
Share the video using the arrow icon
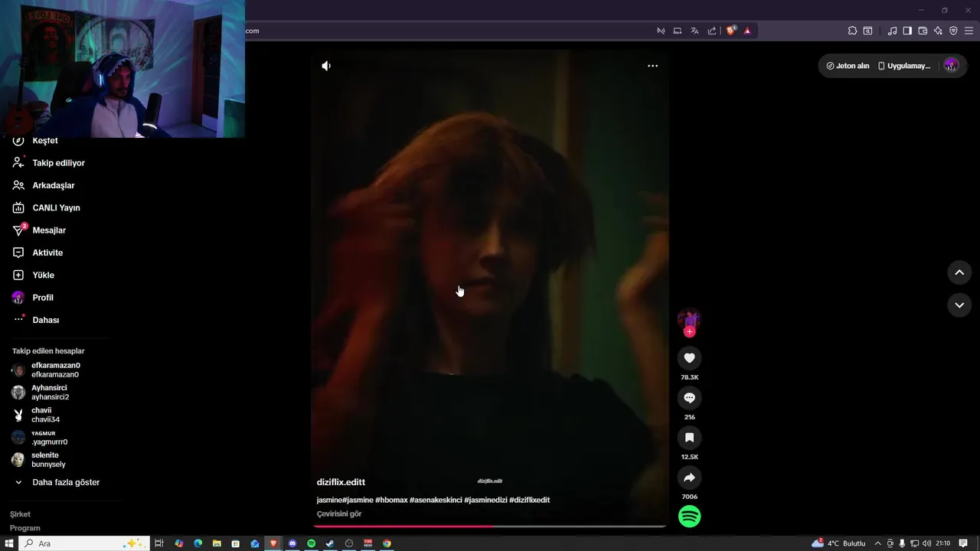[x=689, y=478]
